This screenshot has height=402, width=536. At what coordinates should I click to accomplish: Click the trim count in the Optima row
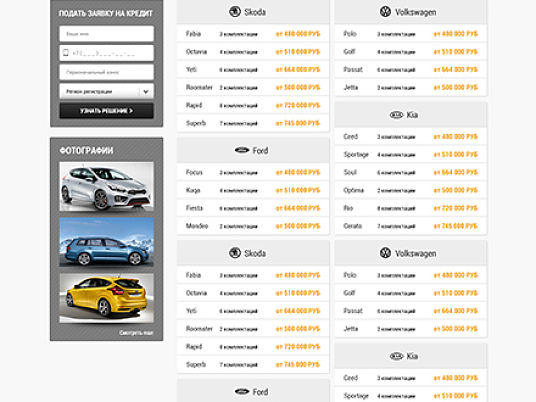coord(396,191)
